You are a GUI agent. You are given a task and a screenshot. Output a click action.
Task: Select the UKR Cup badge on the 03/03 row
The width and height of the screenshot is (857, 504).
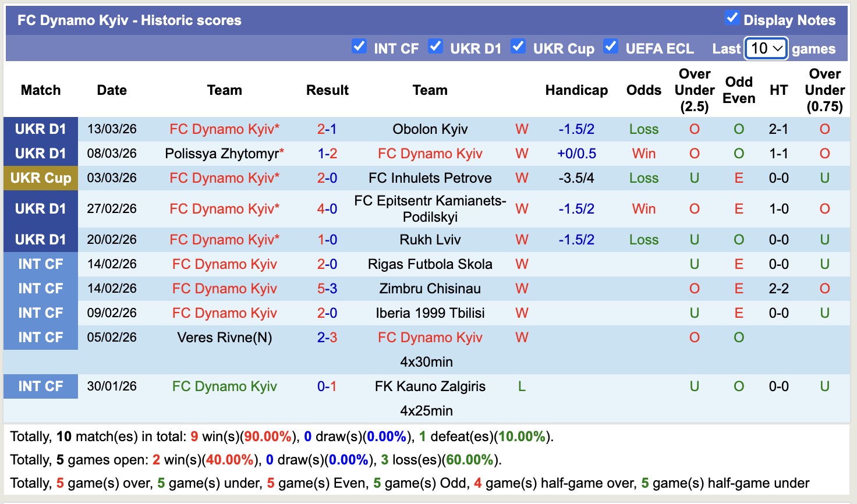pyautogui.click(x=41, y=178)
